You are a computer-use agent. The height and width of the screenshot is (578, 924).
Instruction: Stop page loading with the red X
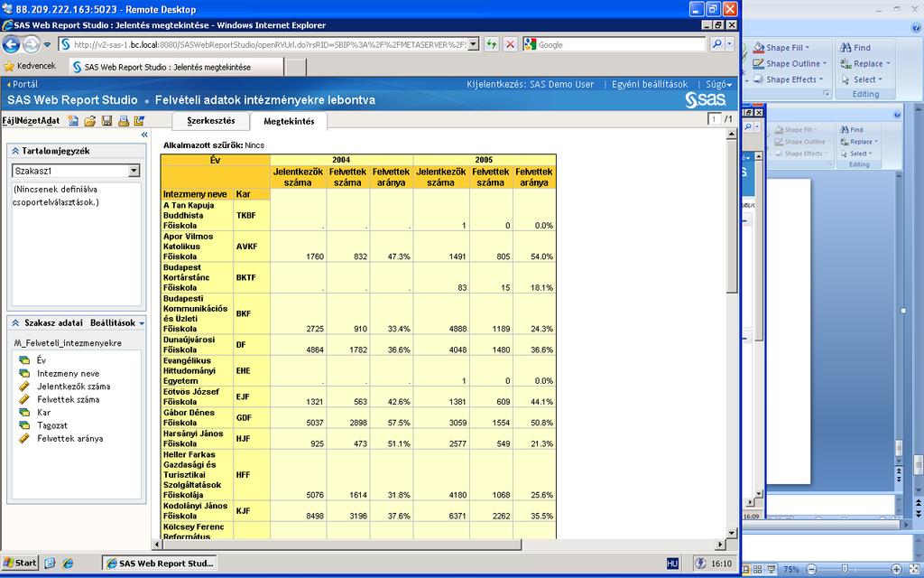click(511, 44)
